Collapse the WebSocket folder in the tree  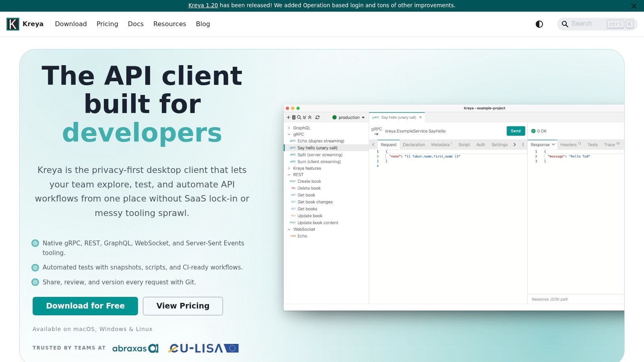tap(289, 229)
